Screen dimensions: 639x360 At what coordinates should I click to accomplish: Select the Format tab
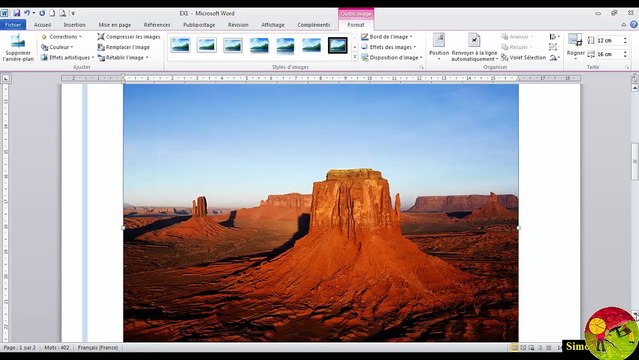[x=356, y=25]
